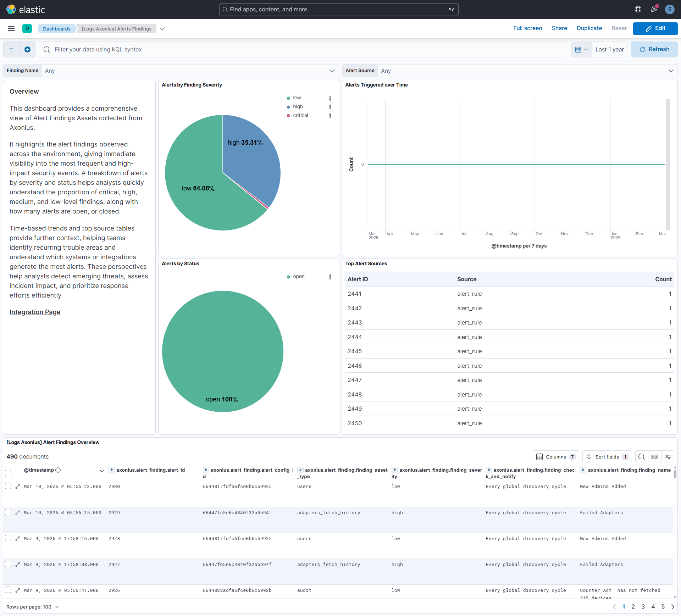Expand row for alert 2927

[x=18, y=564]
